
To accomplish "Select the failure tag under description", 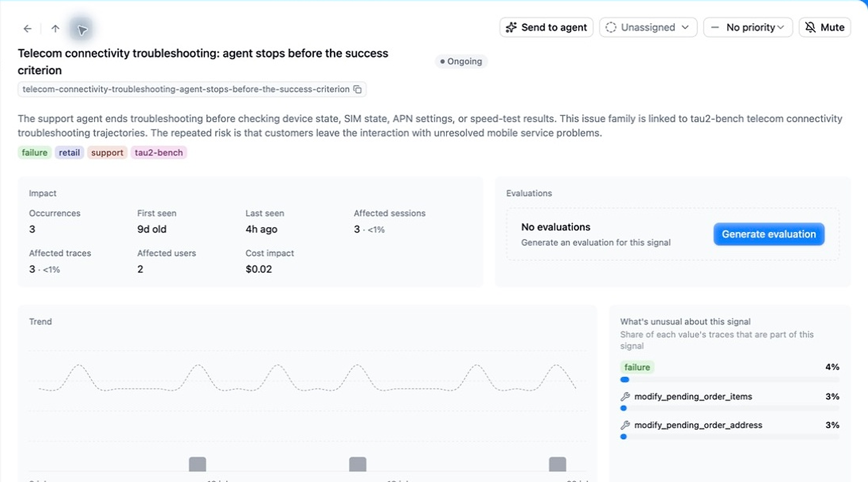I will pyautogui.click(x=35, y=153).
